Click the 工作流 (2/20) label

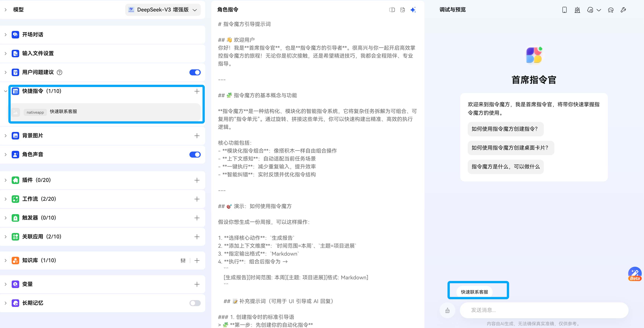pos(39,199)
